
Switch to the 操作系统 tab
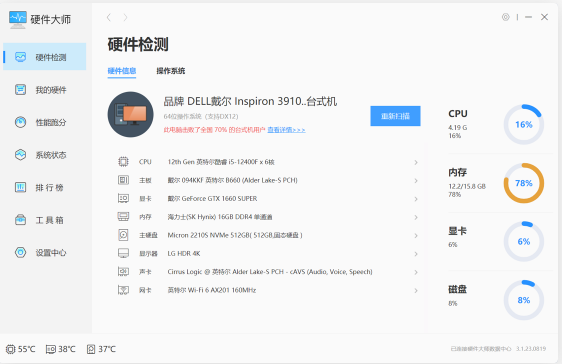(x=171, y=71)
